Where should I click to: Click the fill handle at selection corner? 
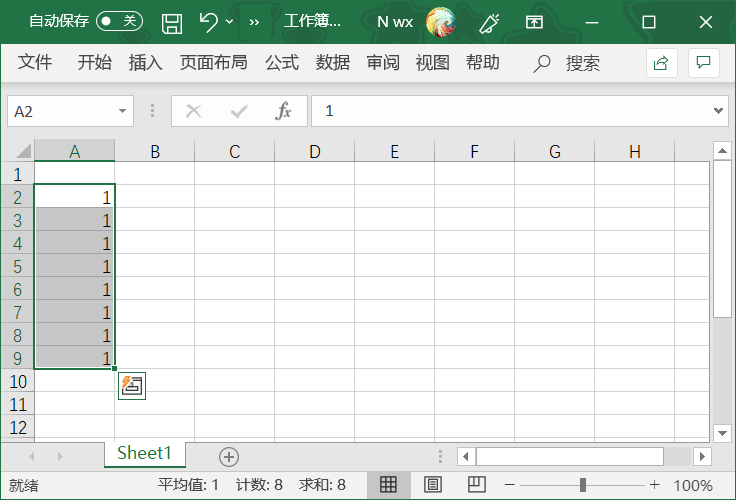click(x=115, y=369)
